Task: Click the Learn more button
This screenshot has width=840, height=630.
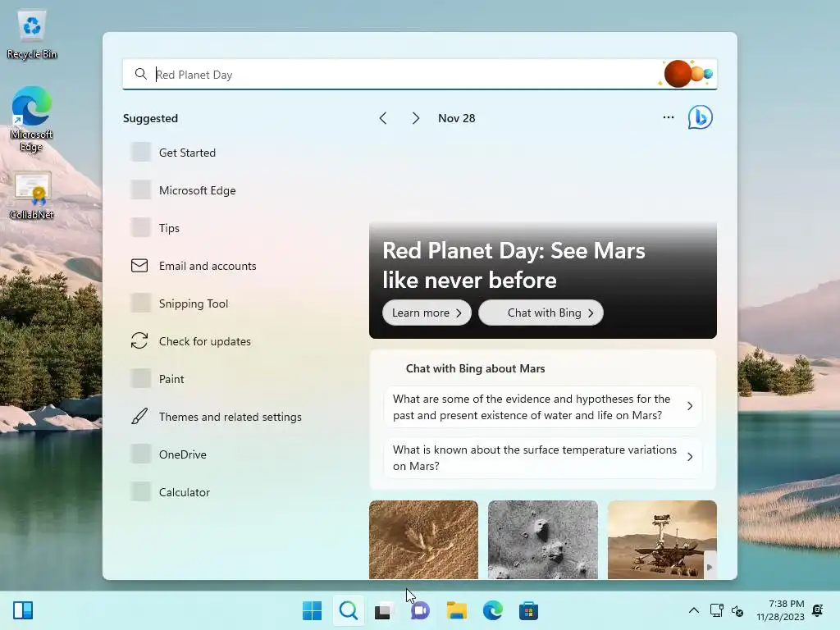Action: (x=427, y=313)
